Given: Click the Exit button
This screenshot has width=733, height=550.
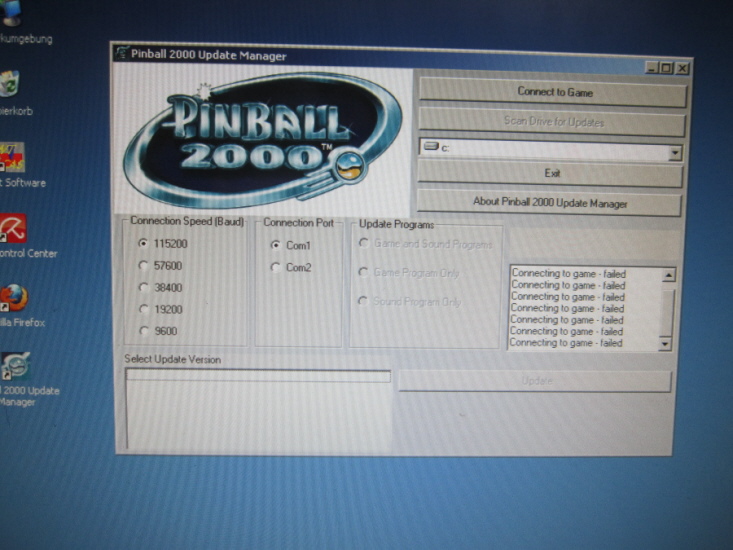Looking at the screenshot, I should tap(551, 174).
